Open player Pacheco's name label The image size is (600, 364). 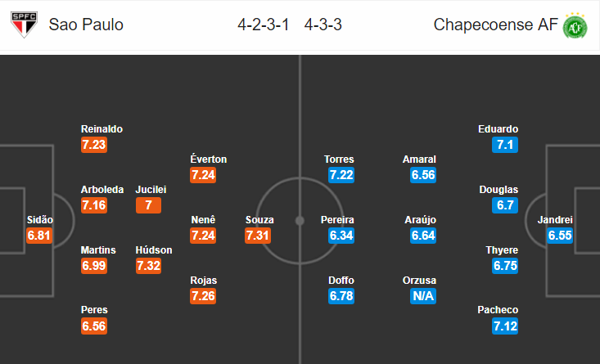[498, 310]
